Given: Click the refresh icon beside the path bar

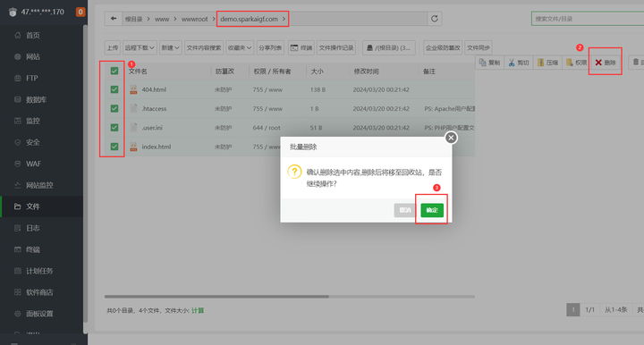Looking at the screenshot, I should click(x=435, y=19).
